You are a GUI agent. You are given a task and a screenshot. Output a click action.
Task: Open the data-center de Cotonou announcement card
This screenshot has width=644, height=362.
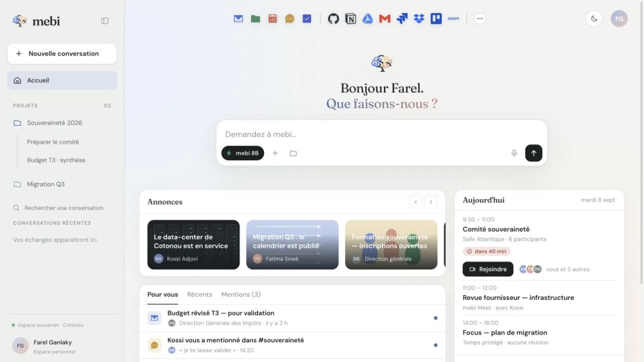pyautogui.click(x=193, y=244)
